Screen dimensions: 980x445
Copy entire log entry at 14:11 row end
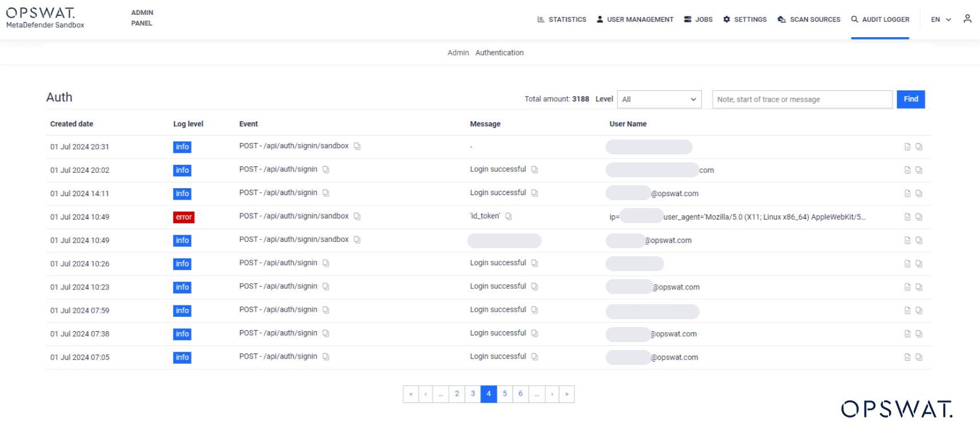(919, 194)
